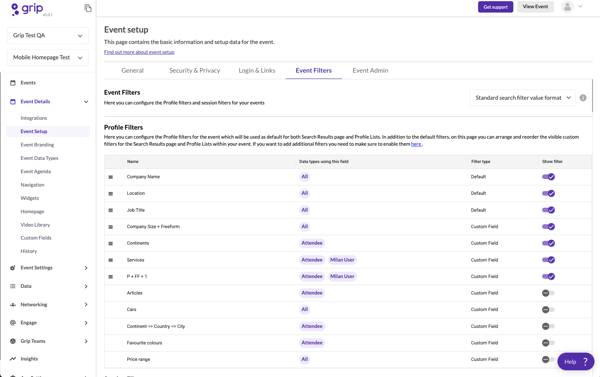Open Standard search filter value format dropdown
The height and width of the screenshot is (377, 600).
tap(522, 98)
